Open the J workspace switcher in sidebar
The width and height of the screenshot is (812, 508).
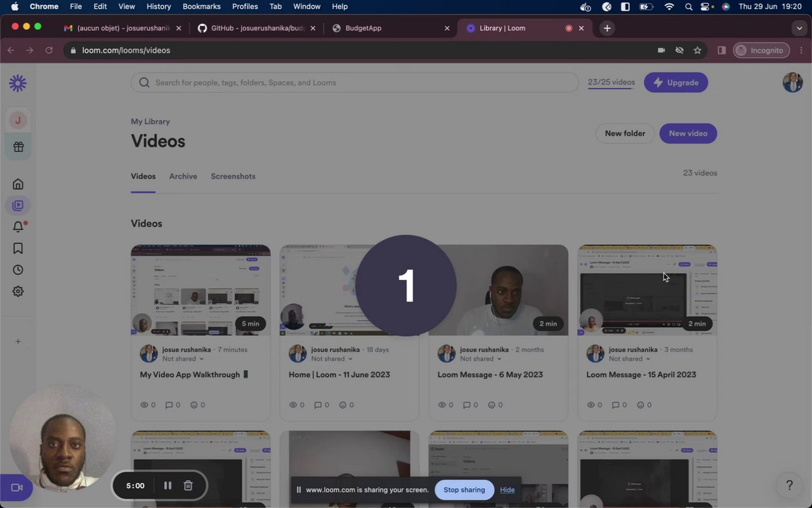click(x=18, y=120)
